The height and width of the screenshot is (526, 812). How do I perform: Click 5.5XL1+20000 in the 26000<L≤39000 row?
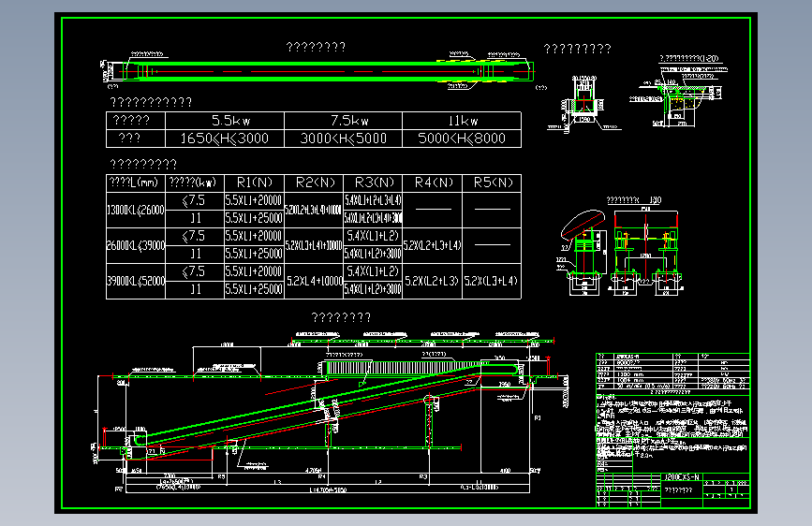pos(254,236)
